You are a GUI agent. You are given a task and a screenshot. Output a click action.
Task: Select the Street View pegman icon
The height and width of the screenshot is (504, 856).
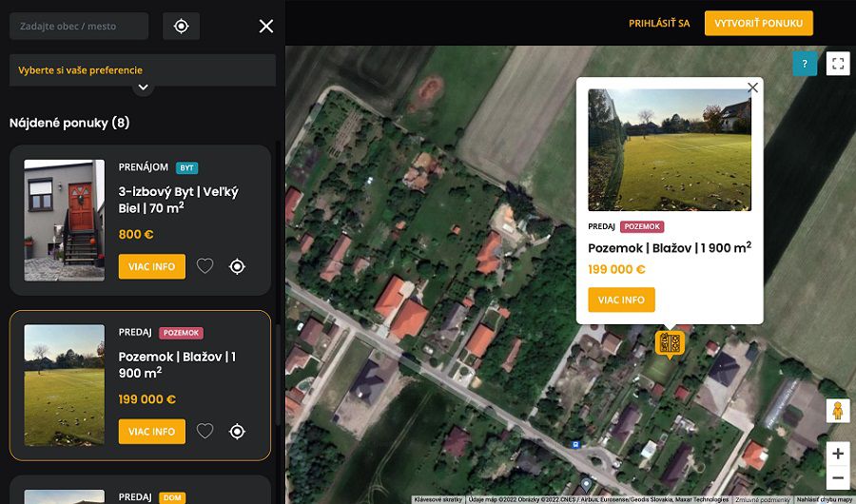pos(837,411)
